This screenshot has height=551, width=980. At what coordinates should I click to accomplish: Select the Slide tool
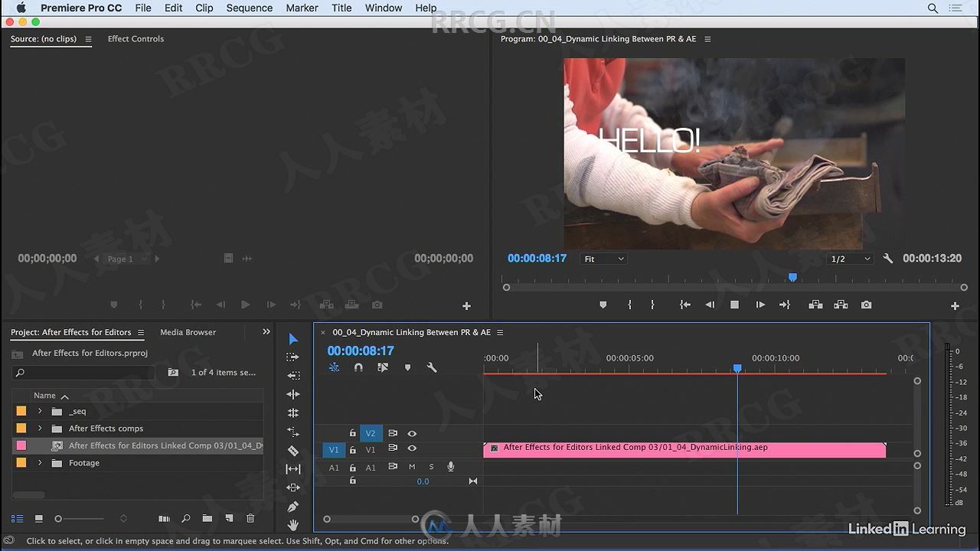(293, 487)
